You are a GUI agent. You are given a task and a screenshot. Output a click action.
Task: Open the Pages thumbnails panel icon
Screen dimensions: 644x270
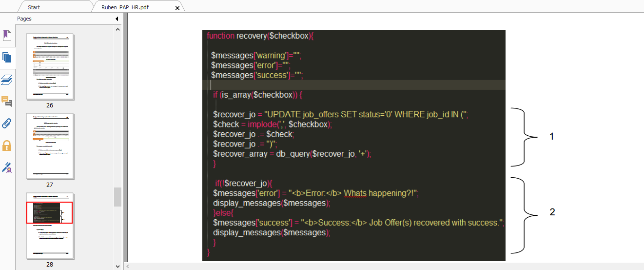pyautogui.click(x=7, y=57)
